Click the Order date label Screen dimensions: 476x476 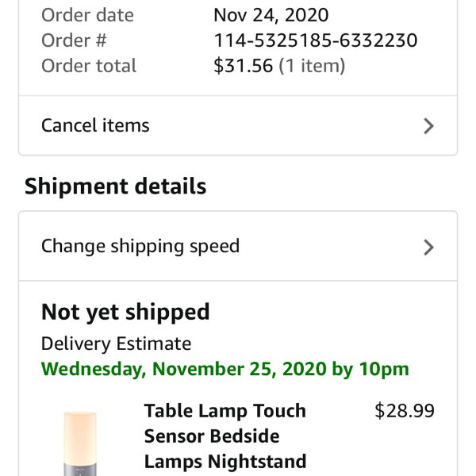pyautogui.click(x=87, y=15)
